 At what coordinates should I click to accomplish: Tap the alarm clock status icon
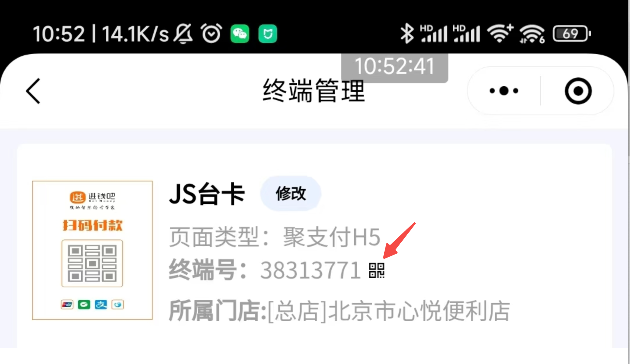(211, 33)
